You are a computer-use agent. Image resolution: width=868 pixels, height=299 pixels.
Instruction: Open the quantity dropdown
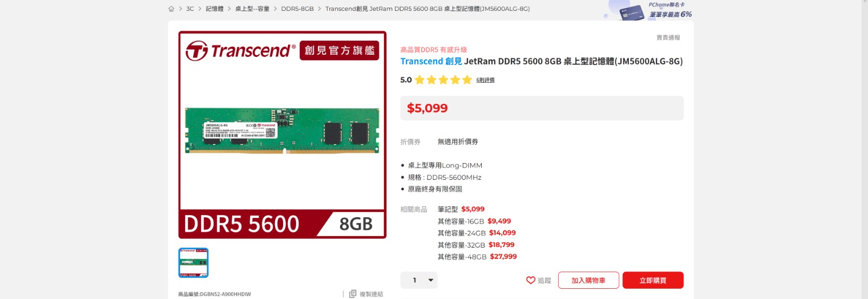[x=419, y=280]
